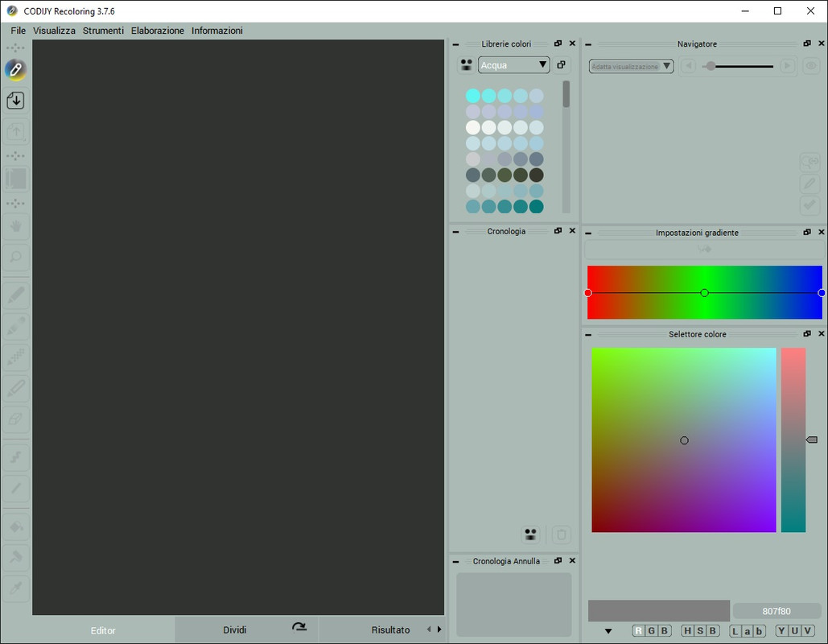Collapse the Librerie colori panel
This screenshot has width=828, height=644.
click(x=455, y=44)
